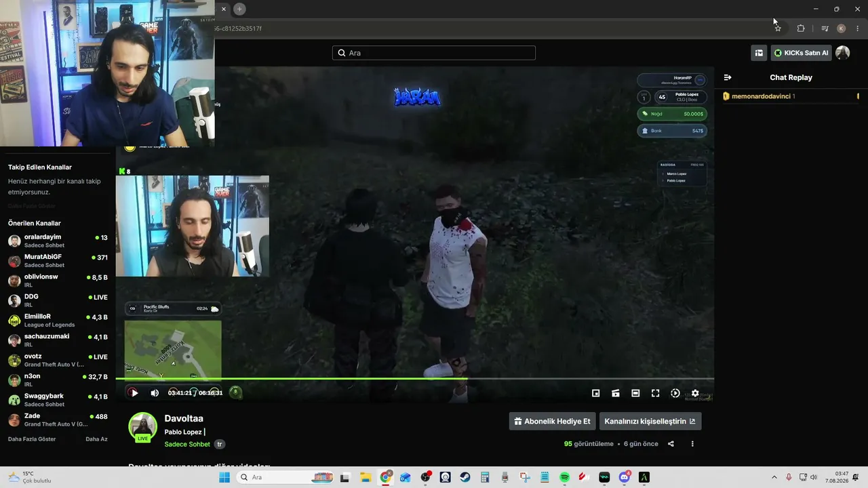Show hidden system tray icons
The width and height of the screenshot is (868, 488).
(774, 477)
